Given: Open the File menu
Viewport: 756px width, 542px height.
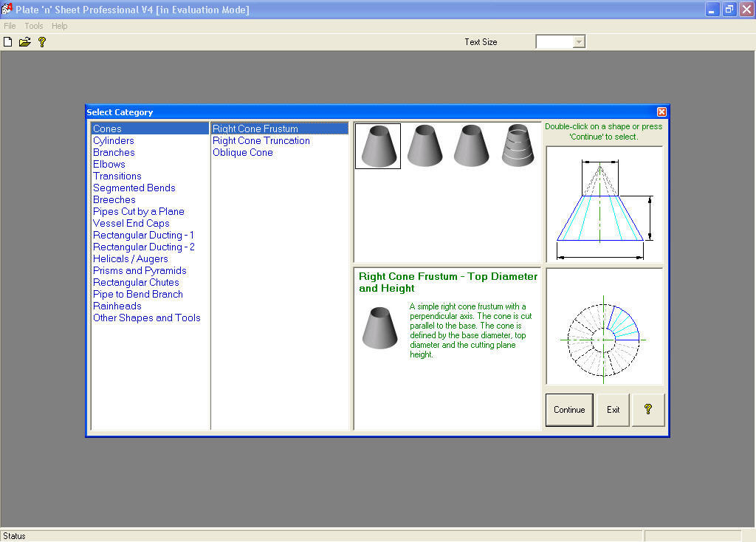Looking at the screenshot, I should (10, 26).
